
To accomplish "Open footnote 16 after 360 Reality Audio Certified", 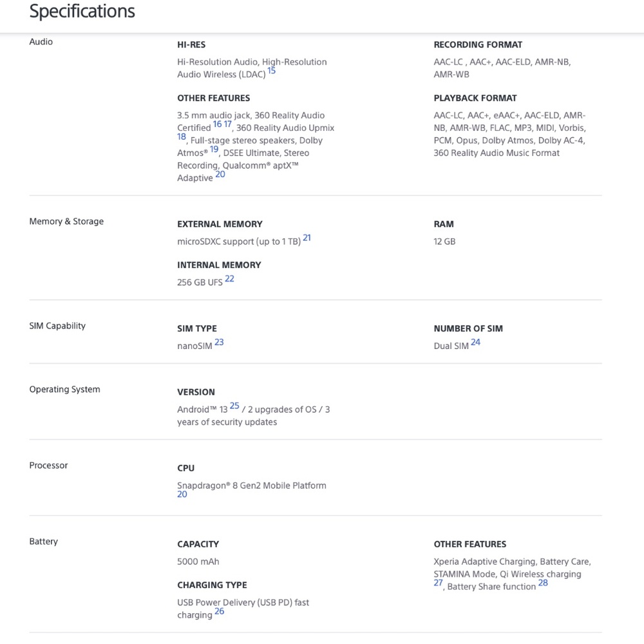I will click(217, 124).
